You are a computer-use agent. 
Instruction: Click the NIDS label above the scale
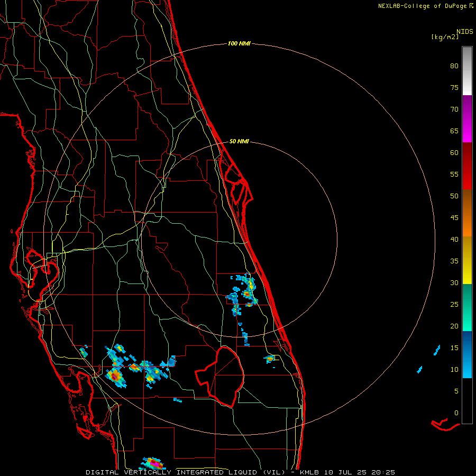coord(465,32)
